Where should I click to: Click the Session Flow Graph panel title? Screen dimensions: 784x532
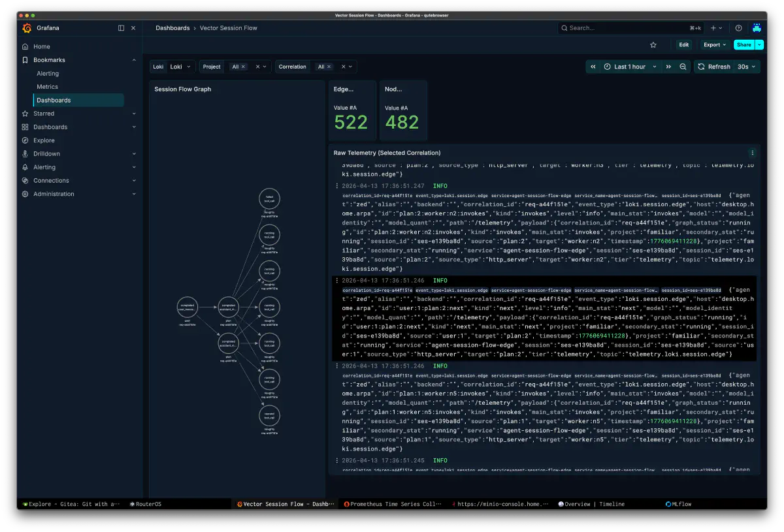point(183,89)
